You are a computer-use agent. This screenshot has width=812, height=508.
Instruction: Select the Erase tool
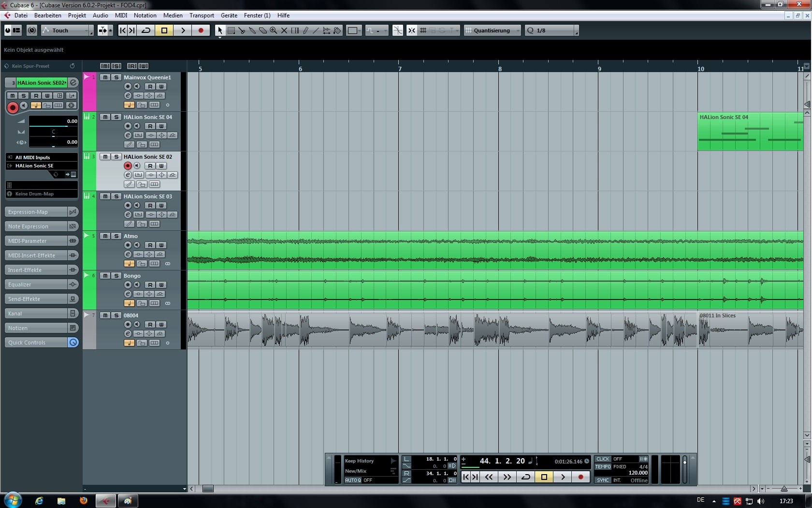263,30
